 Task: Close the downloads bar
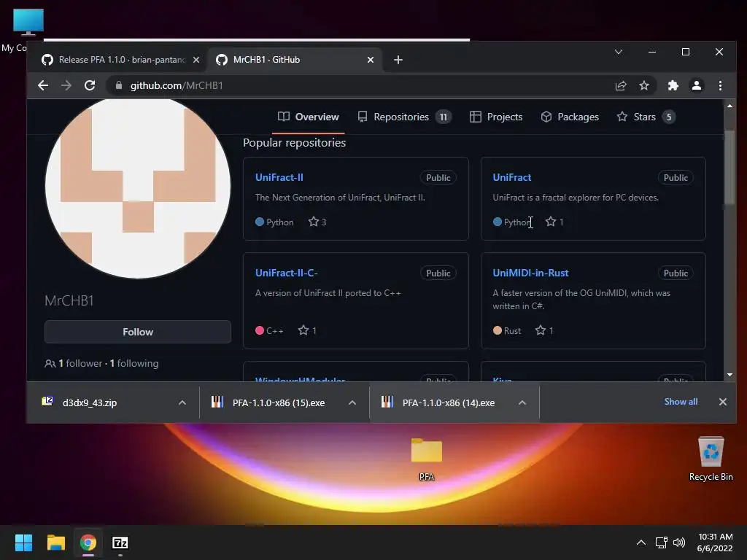[x=723, y=402]
